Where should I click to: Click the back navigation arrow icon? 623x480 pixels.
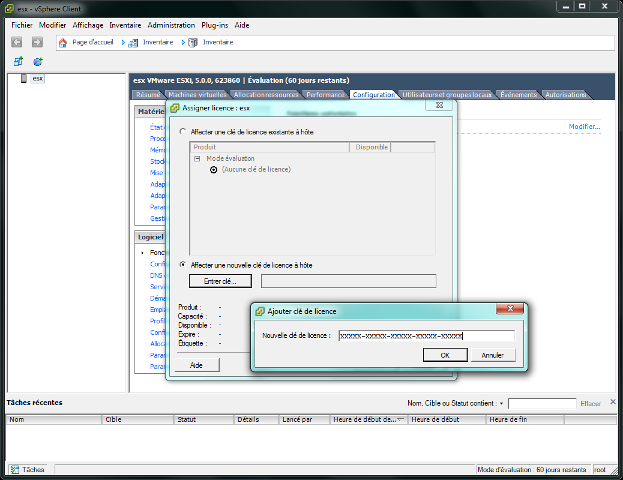[x=17, y=42]
